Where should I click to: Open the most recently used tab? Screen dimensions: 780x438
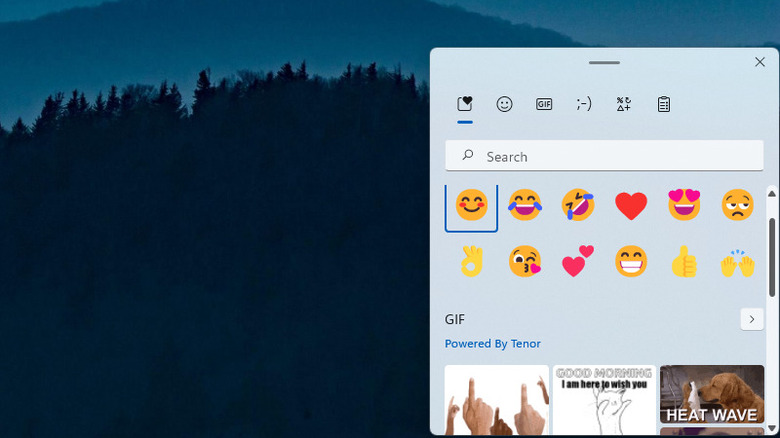tap(465, 104)
